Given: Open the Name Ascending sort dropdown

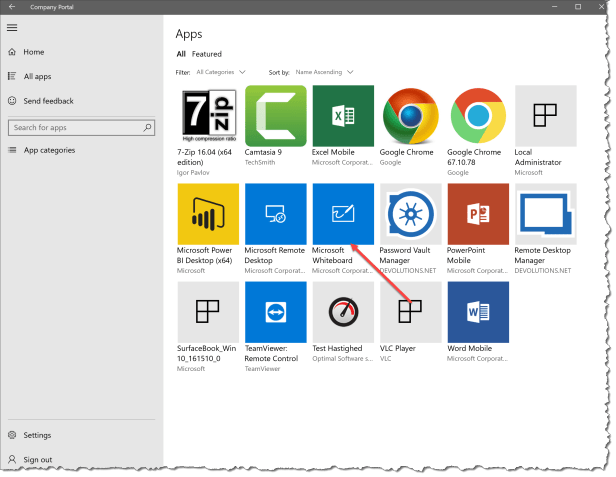Looking at the screenshot, I should [x=324, y=72].
